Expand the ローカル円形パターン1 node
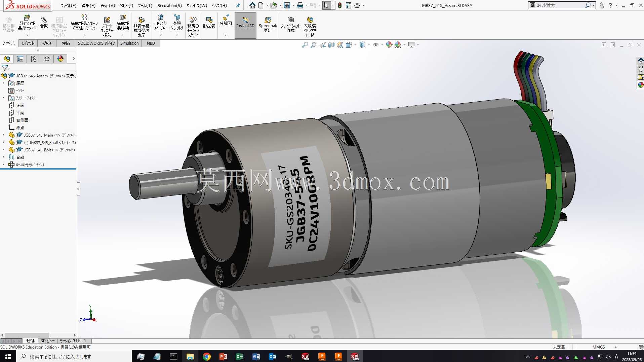Viewport: 644px width, 362px height. pos(3,165)
